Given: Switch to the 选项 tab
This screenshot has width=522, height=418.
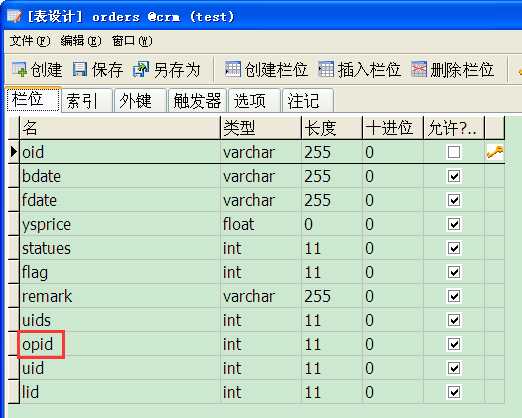Looking at the screenshot, I should [x=254, y=101].
